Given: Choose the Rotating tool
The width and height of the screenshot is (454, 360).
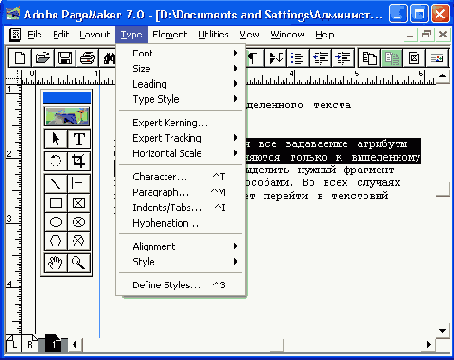Looking at the screenshot, I should pyautogui.click(x=56, y=161).
